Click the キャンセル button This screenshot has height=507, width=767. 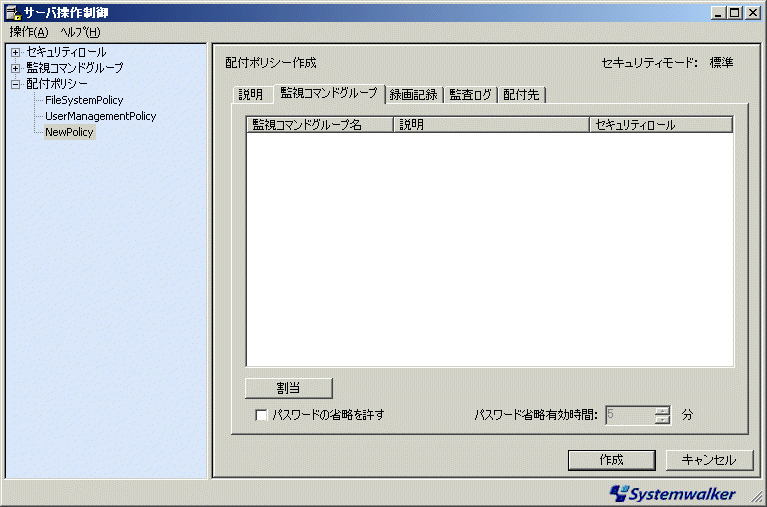pyautogui.click(x=709, y=460)
